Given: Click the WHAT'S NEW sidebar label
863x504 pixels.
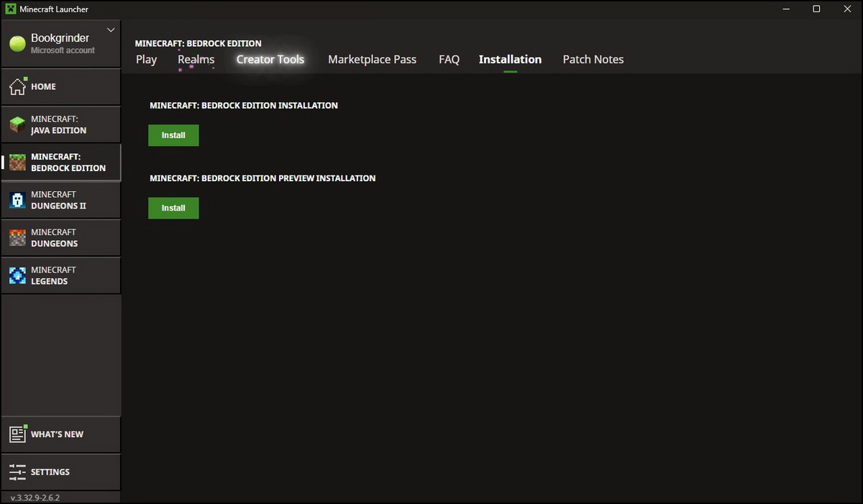Looking at the screenshot, I should [x=57, y=434].
